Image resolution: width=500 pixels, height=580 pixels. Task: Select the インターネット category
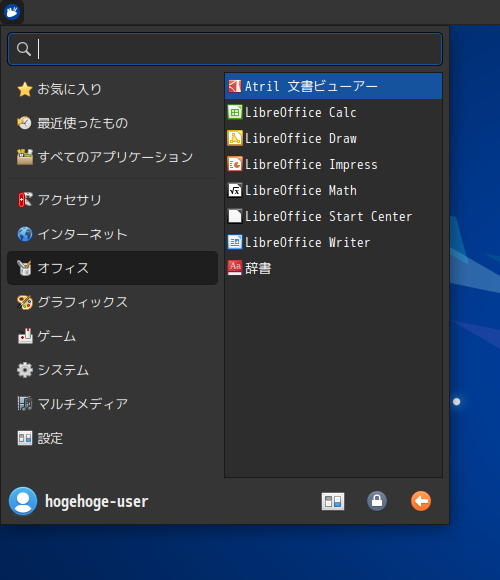point(112,234)
